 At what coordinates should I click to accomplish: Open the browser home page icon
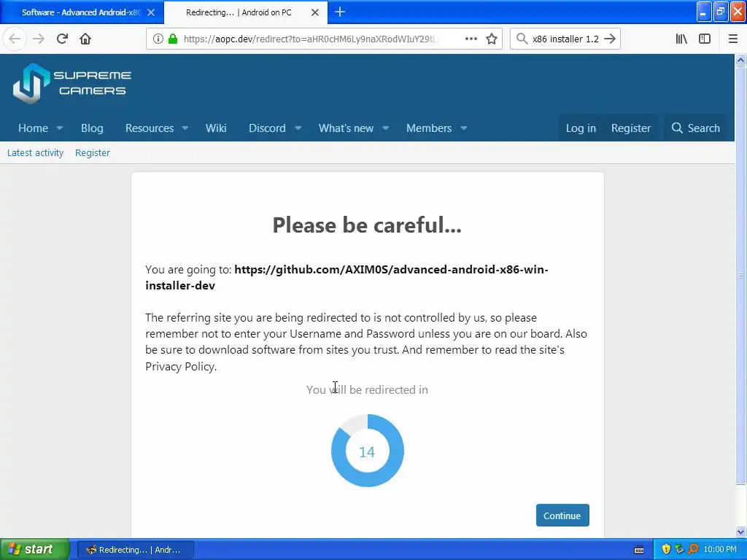(85, 39)
